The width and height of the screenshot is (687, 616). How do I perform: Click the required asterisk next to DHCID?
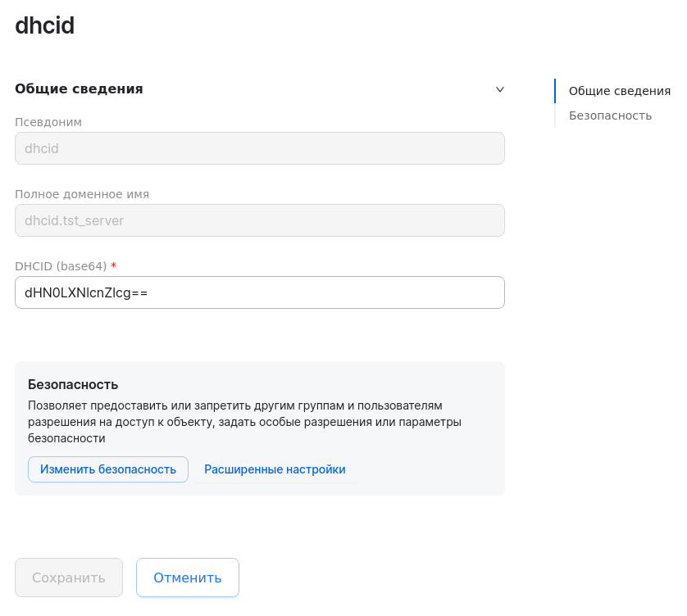[112, 265]
